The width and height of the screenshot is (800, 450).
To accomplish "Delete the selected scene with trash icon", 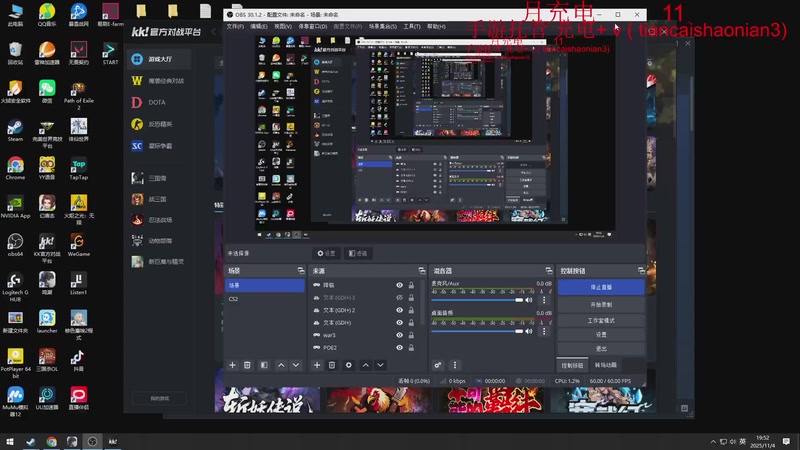I will tap(247, 365).
